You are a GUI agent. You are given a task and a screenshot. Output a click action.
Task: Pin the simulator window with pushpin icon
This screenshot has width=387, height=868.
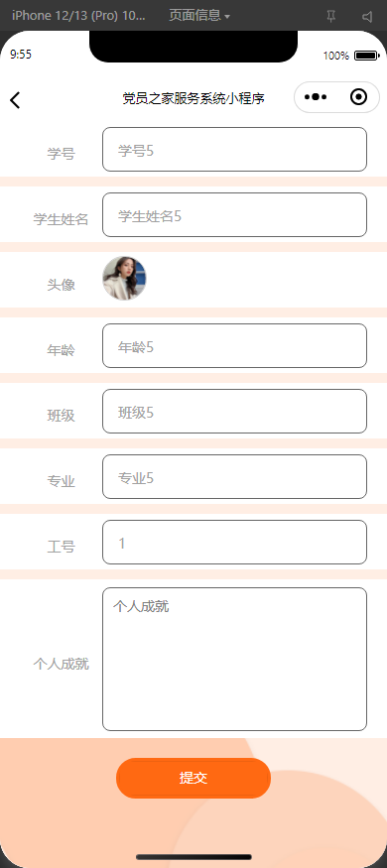point(331,16)
